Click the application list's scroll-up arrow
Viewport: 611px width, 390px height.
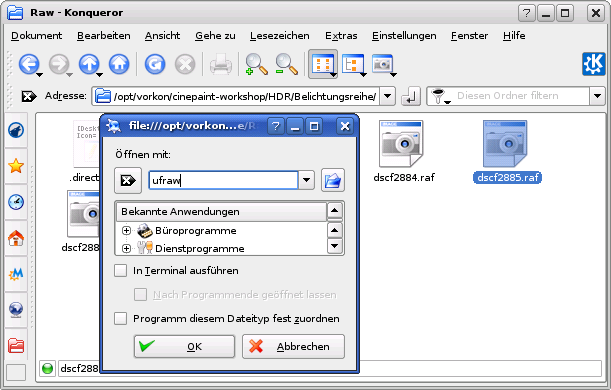coord(335,230)
